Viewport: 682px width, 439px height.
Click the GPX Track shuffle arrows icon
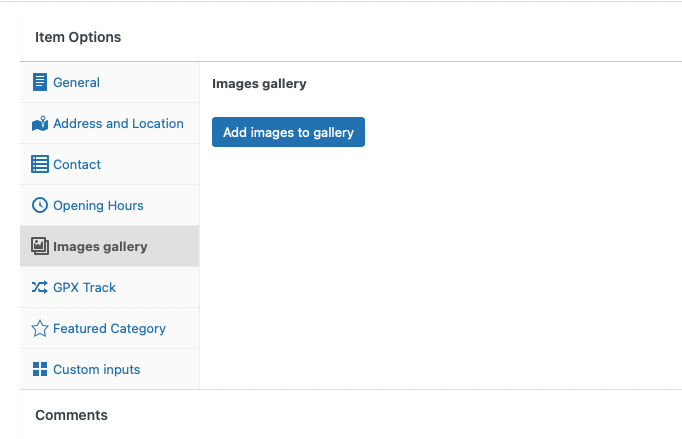(x=40, y=287)
